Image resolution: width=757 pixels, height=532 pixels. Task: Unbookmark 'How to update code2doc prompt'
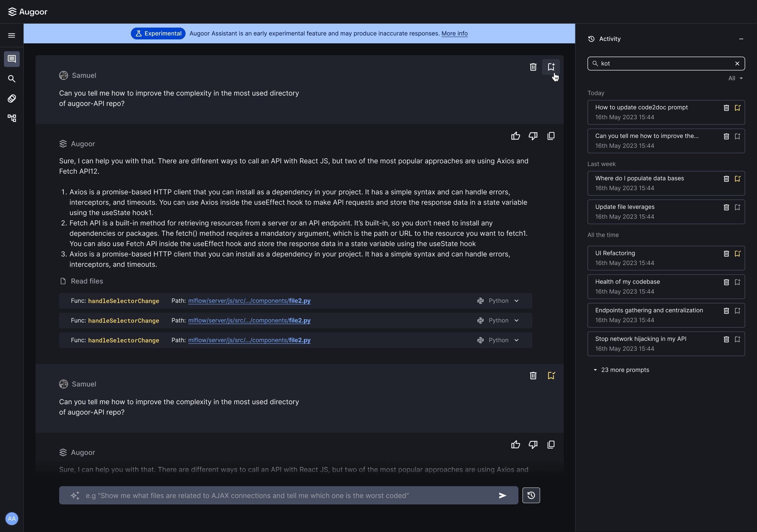click(x=738, y=108)
